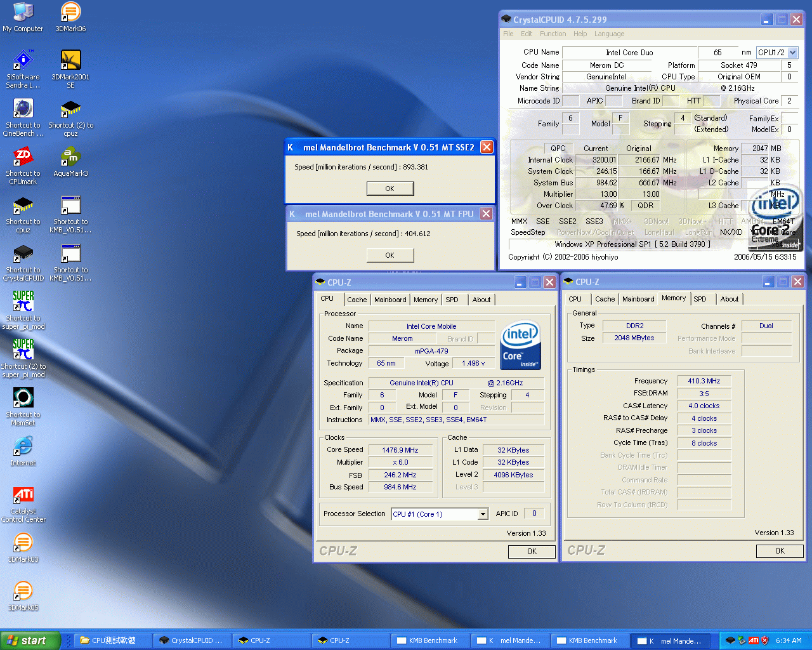812x650 pixels.
Task: Expand the Processor Selection dropdown in CPU-Z
Action: click(x=482, y=514)
